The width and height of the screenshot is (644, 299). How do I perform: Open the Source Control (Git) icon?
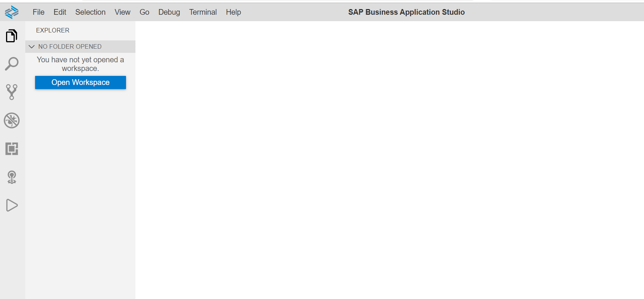(x=12, y=92)
